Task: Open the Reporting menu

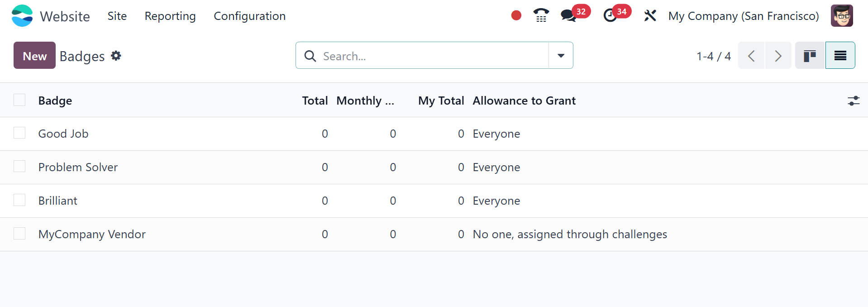Action: (170, 16)
